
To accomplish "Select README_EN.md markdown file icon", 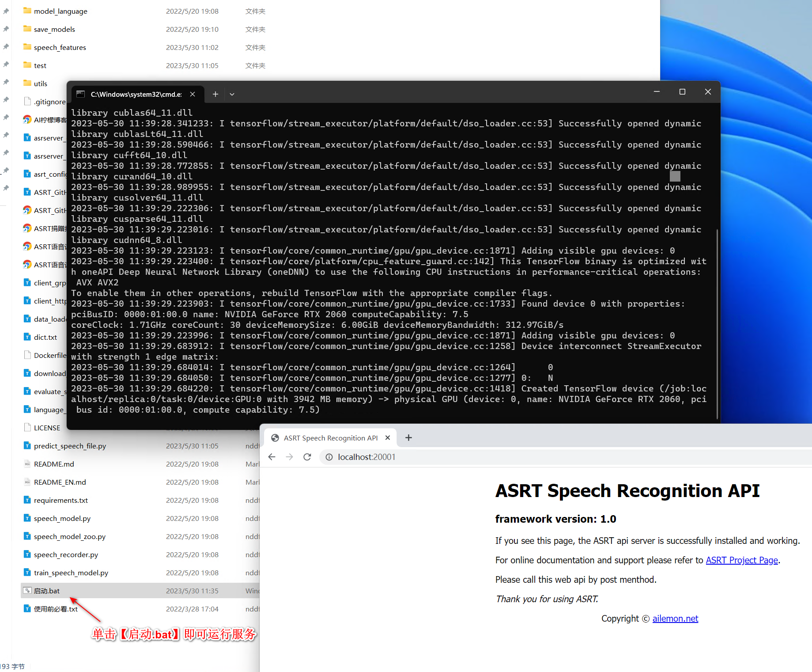I will coord(27,482).
